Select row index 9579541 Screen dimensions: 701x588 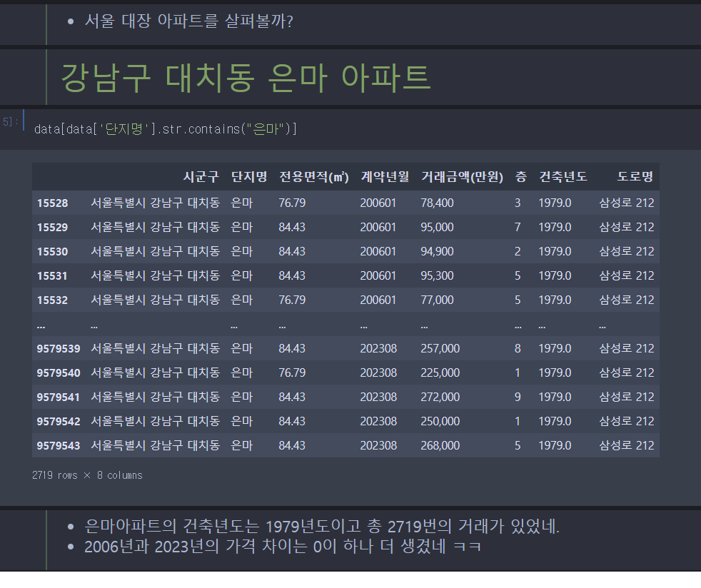pos(59,397)
